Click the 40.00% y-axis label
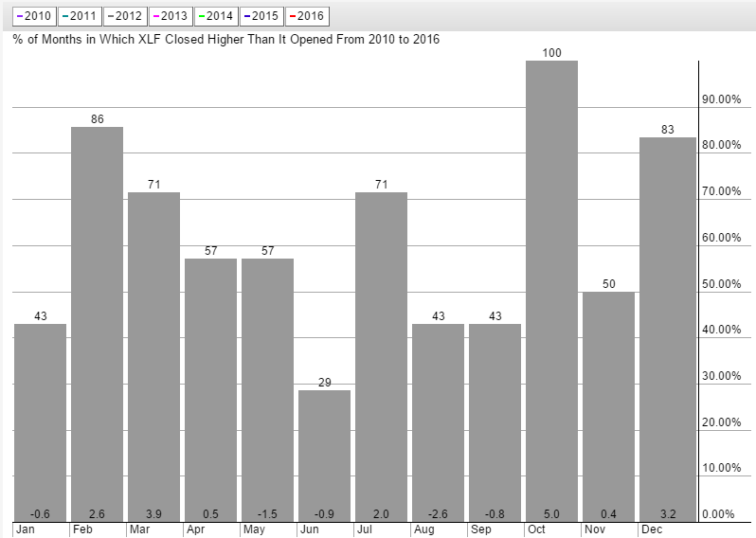 pos(721,330)
